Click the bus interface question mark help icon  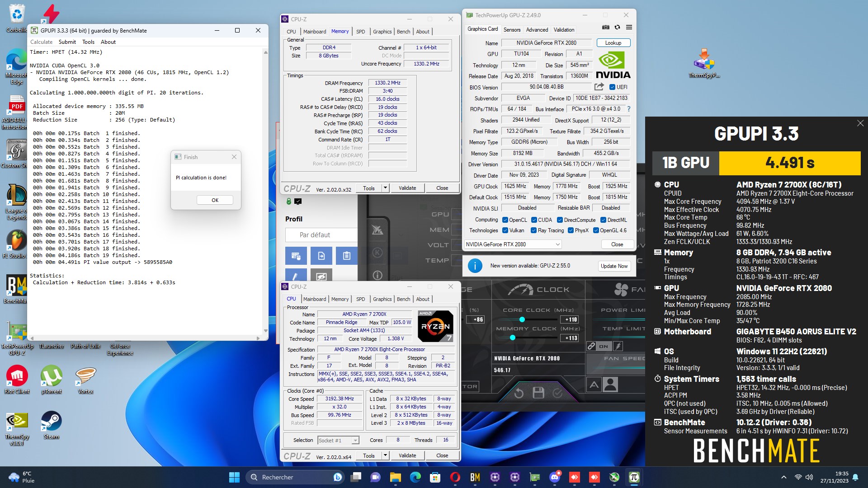tap(628, 109)
